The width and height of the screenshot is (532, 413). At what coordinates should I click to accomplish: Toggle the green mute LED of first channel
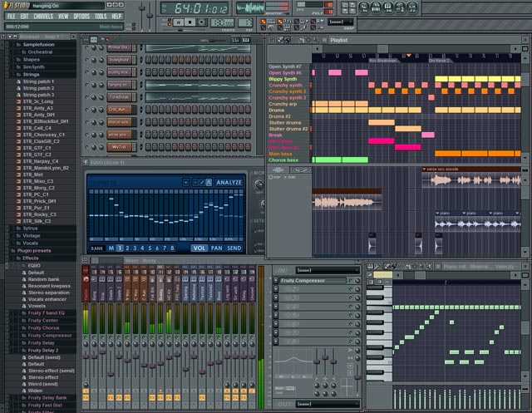click(x=88, y=47)
